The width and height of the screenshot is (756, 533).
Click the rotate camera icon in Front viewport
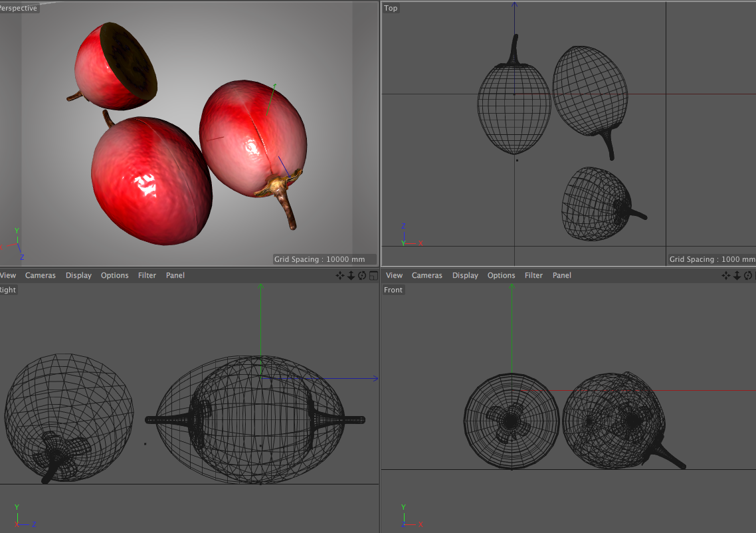[x=748, y=276]
